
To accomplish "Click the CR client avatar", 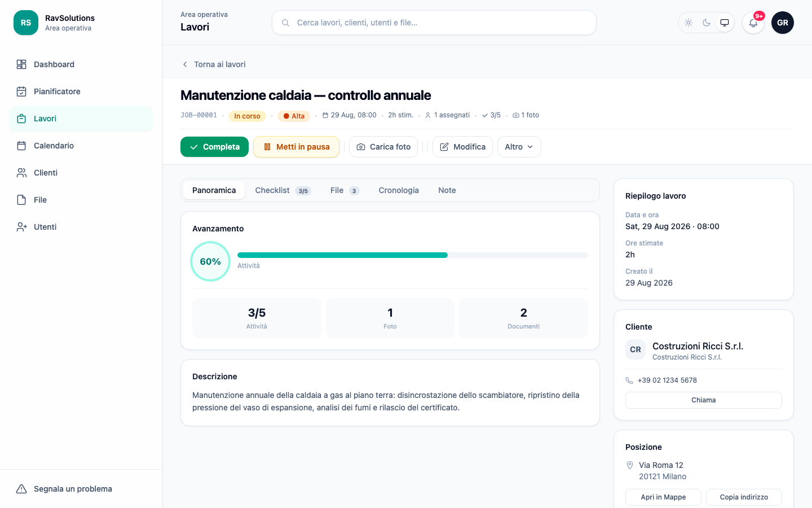I will pyautogui.click(x=636, y=349).
